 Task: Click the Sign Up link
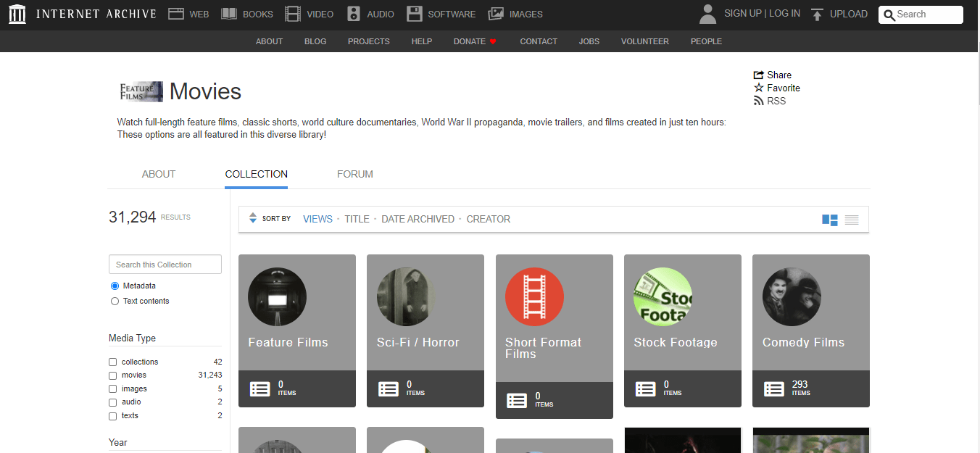pyautogui.click(x=743, y=14)
